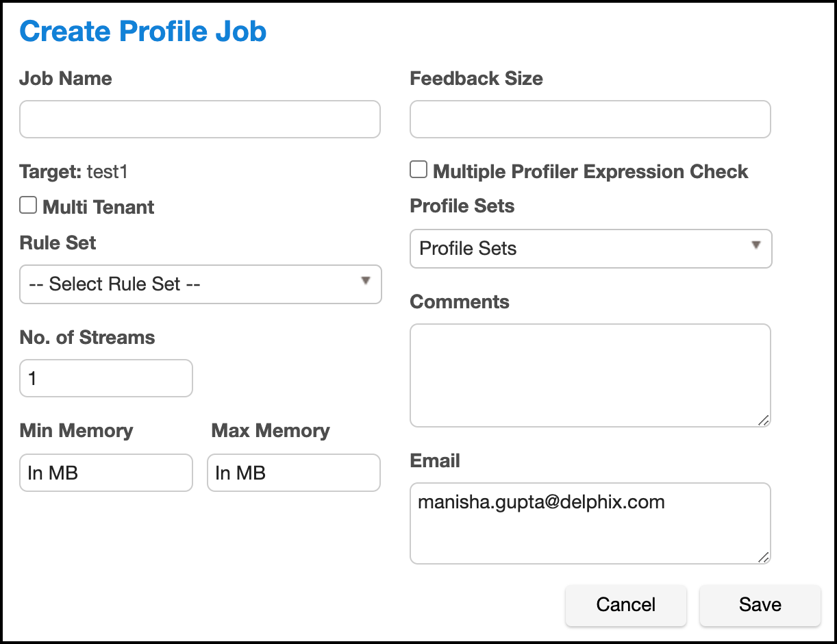Click inside the Comments text area

pyautogui.click(x=590, y=375)
